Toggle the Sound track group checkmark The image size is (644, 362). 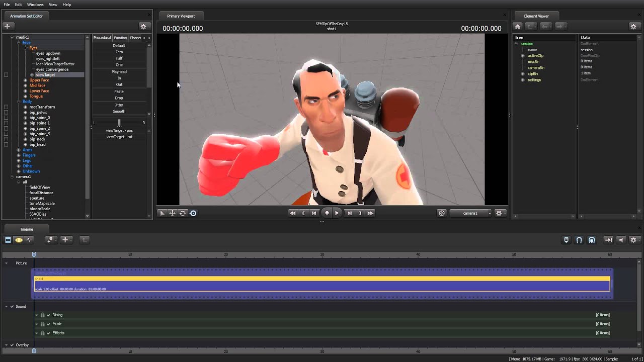(12, 306)
